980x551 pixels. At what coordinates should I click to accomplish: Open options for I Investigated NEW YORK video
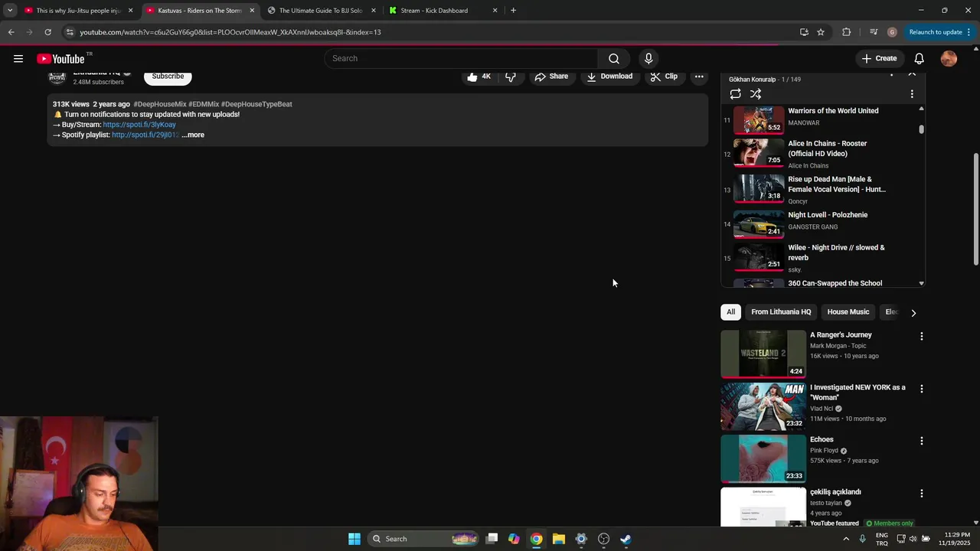pyautogui.click(x=921, y=389)
